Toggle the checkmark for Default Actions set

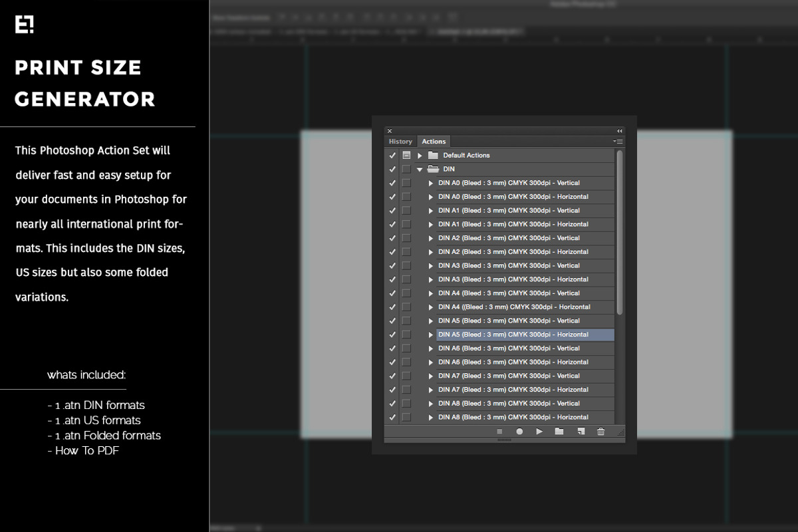(x=392, y=155)
